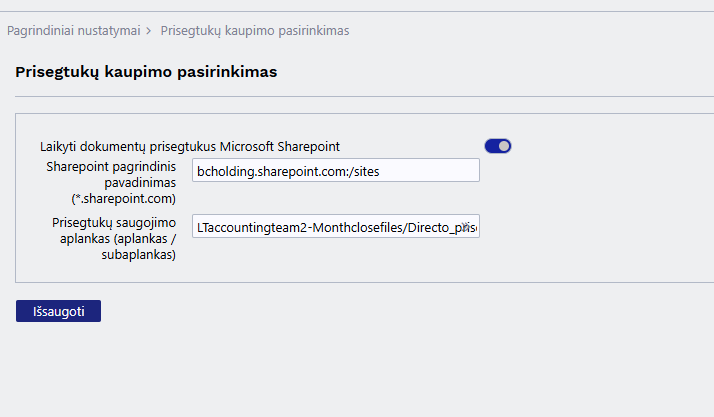
Task: Save settings with the dark blue button
Action: [58, 311]
